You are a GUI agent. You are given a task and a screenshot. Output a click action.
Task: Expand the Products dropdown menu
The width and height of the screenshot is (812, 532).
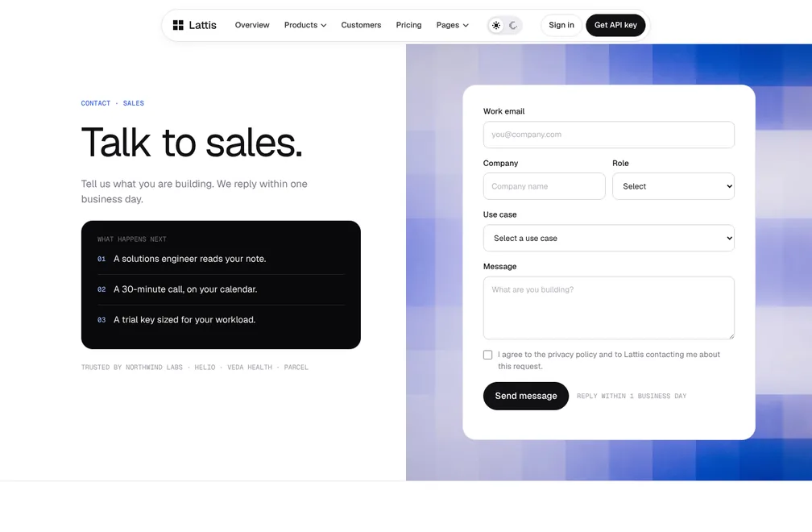[x=305, y=25]
